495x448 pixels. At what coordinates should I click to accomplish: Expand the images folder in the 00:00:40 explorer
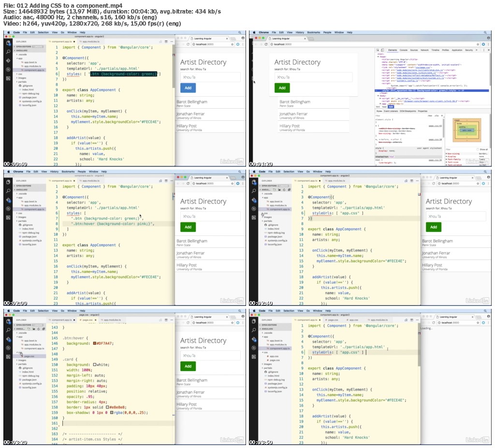pyautogui.click(x=21, y=78)
